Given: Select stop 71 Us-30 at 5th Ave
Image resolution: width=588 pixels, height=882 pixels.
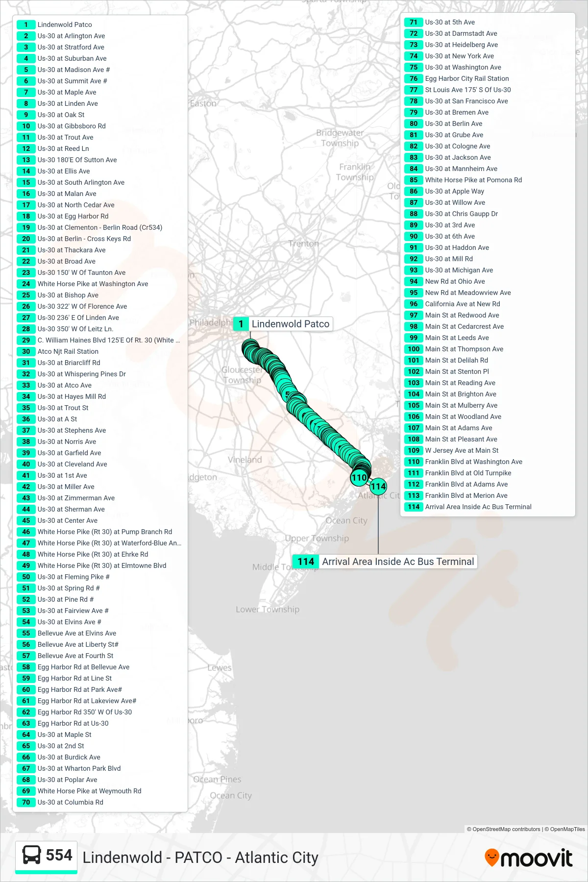Looking at the screenshot, I should pyautogui.click(x=440, y=22).
